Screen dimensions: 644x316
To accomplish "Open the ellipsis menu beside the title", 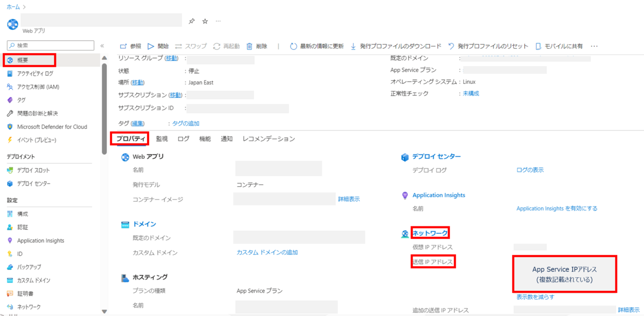I will click(x=218, y=21).
